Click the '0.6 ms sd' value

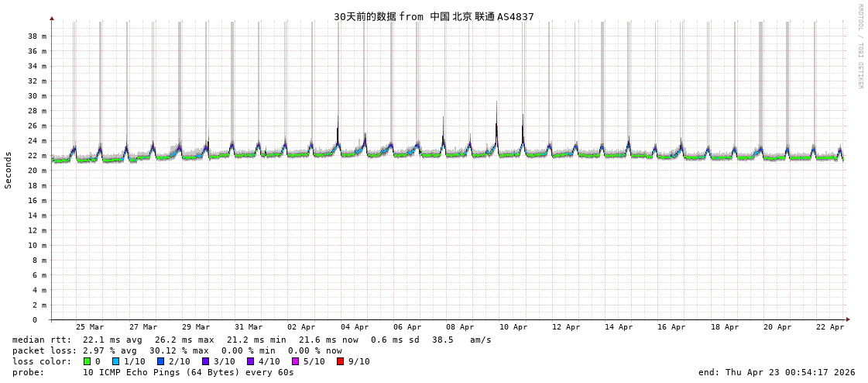tap(396, 340)
